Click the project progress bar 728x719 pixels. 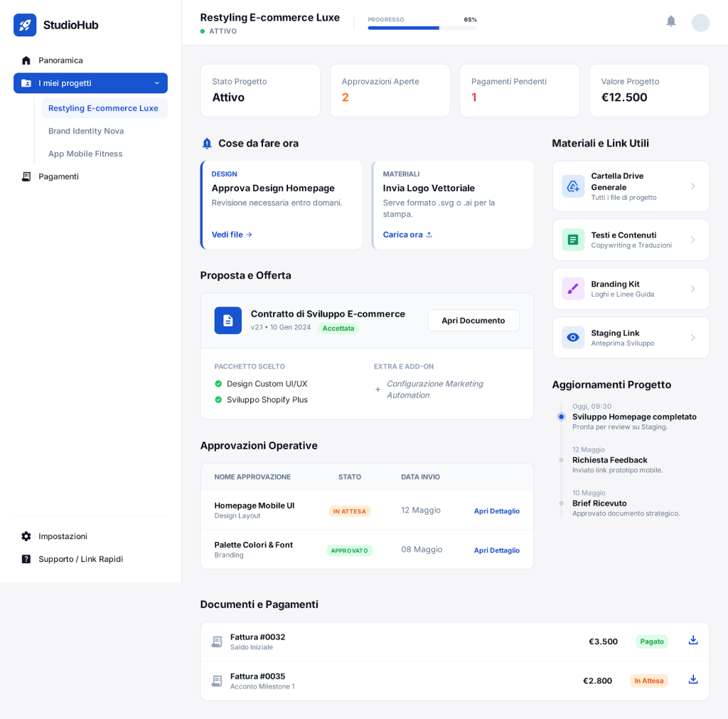pyautogui.click(x=422, y=28)
